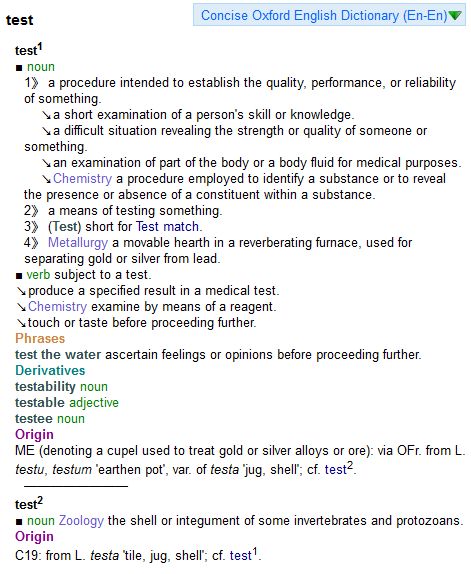This screenshot has height=574, width=471.
Task: Click the Zoology subject label
Action: point(81,521)
